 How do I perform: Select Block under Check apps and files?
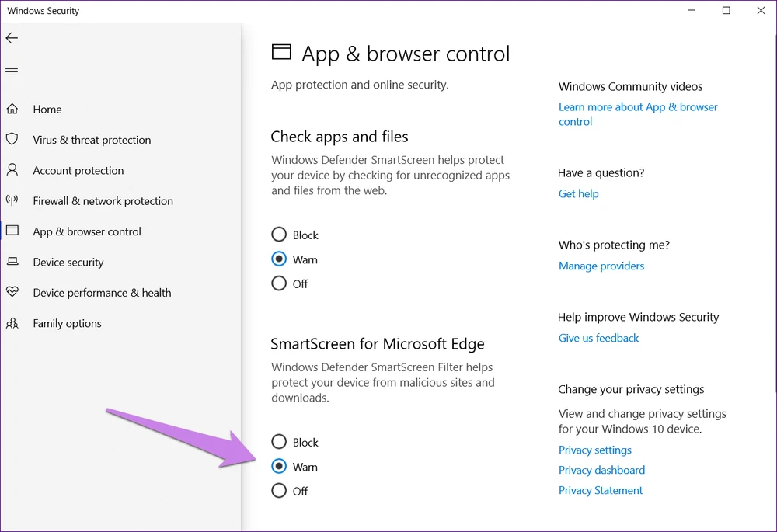point(279,235)
